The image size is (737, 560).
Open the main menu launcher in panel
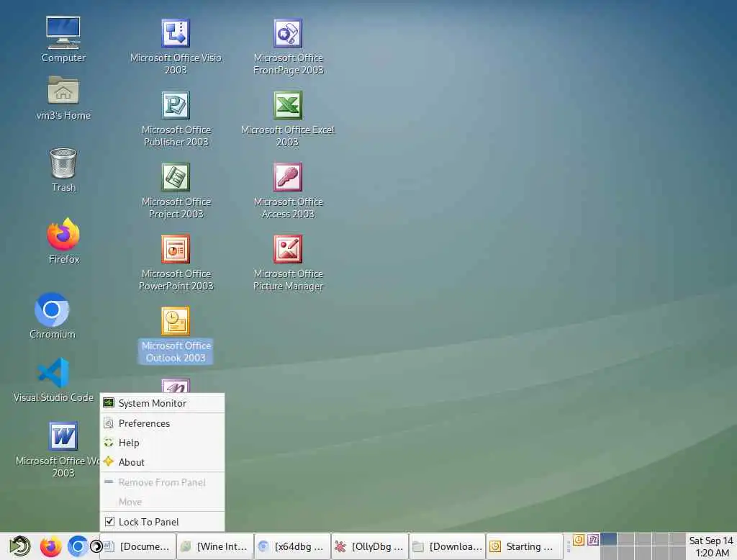[19, 546]
